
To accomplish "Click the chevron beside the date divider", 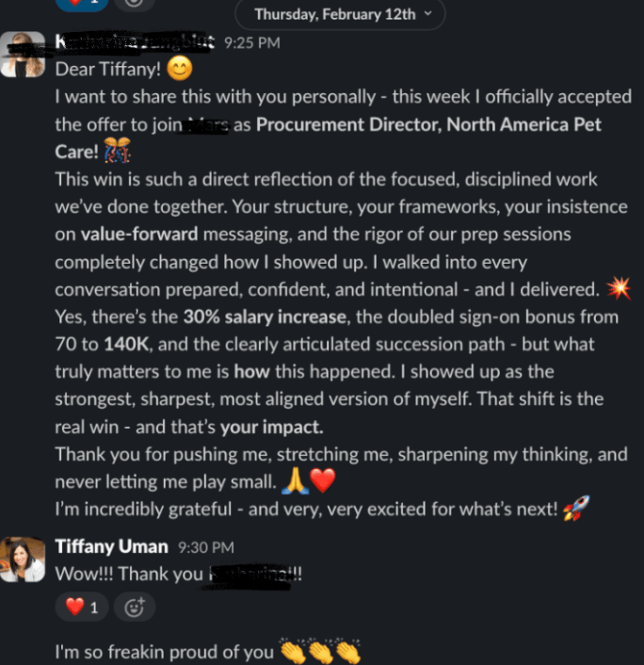I will coord(428,14).
